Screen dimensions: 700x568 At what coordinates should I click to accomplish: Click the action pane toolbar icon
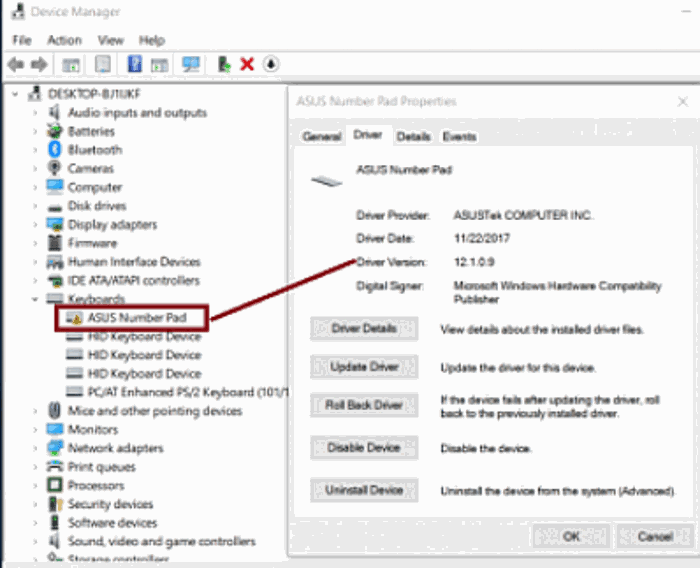tap(159, 65)
